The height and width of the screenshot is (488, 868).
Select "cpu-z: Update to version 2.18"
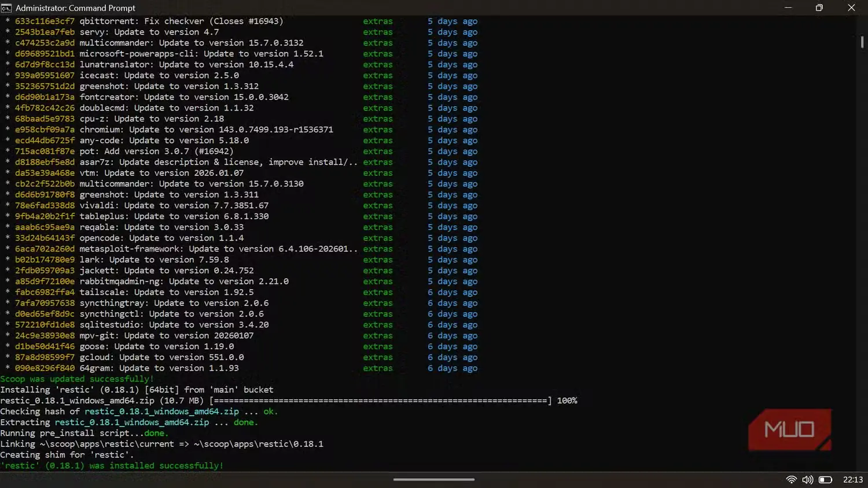(x=152, y=119)
